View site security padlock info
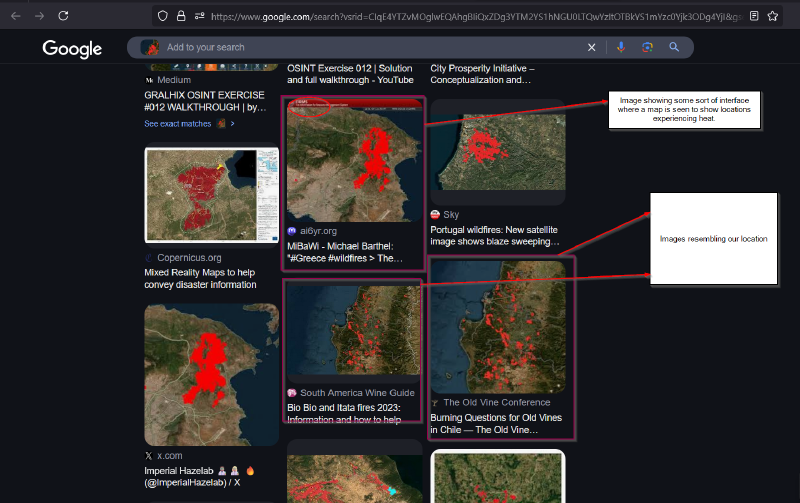The height and width of the screenshot is (503, 800). [180, 16]
